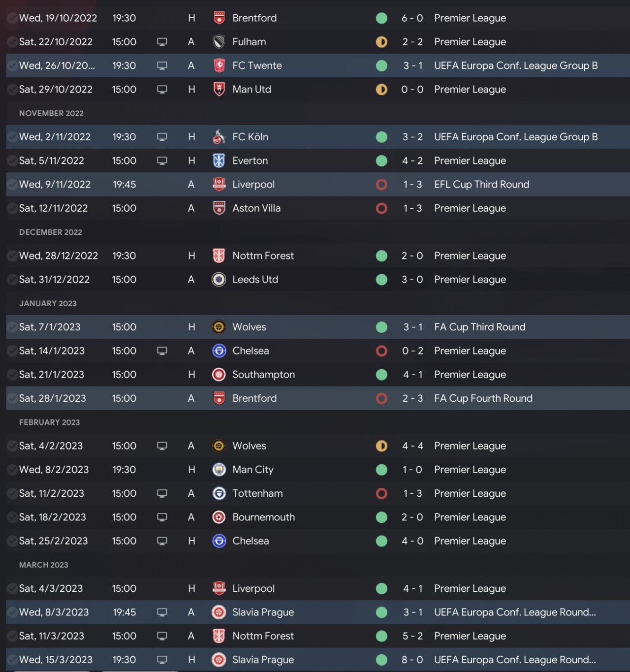
Task: Click the TV icon on the Fulham row
Action: [x=162, y=42]
